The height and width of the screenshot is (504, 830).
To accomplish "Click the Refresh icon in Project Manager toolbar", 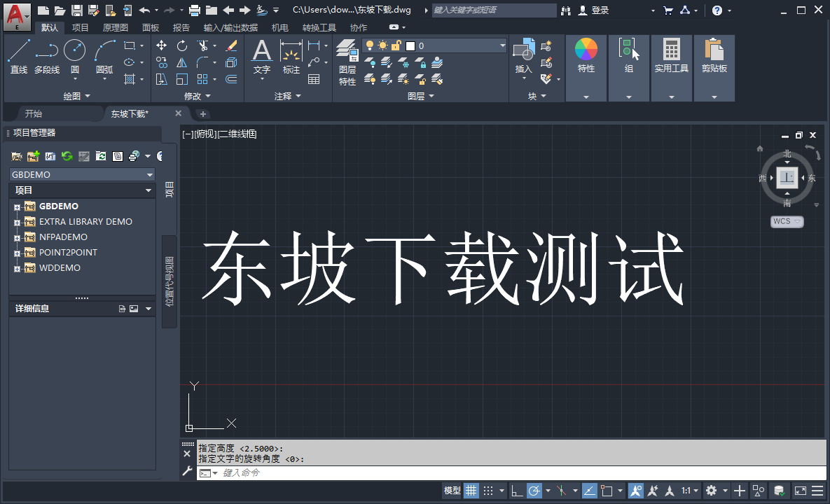I will click(67, 155).
